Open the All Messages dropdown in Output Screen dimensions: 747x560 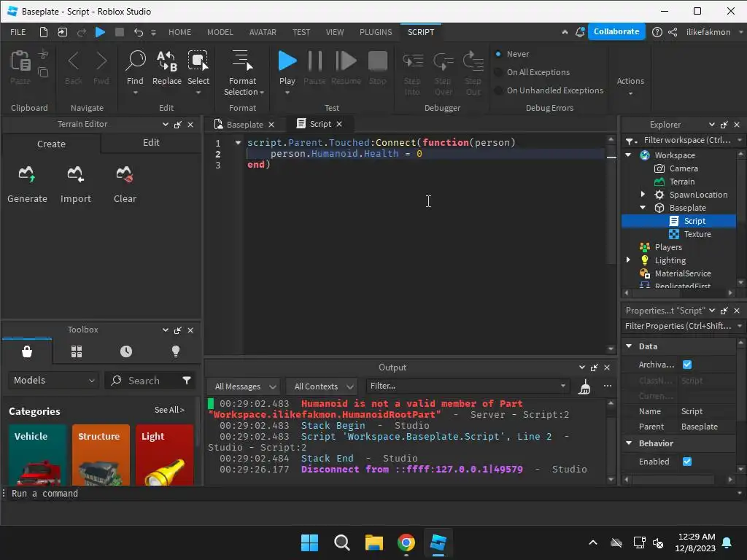(243, 386)
